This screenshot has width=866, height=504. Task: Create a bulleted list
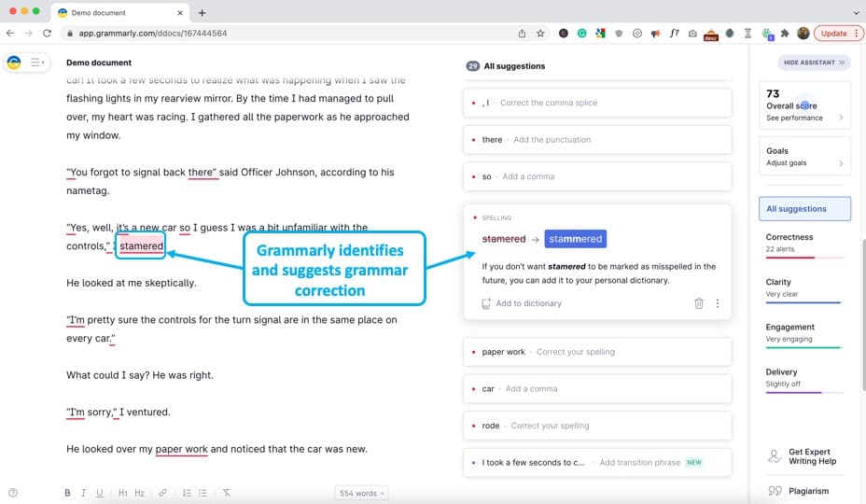203,493
